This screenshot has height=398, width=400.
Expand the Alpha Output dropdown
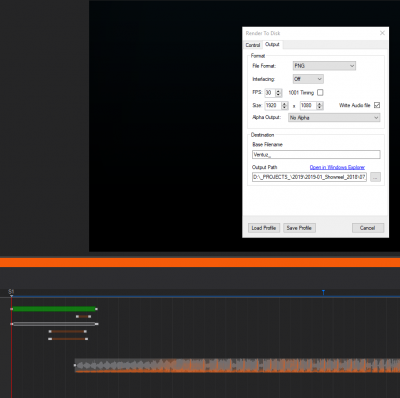(334, 118)
